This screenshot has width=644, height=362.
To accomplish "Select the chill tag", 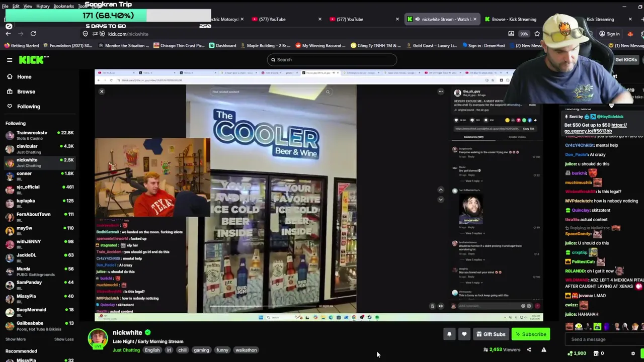I will [x=182, y=350].
